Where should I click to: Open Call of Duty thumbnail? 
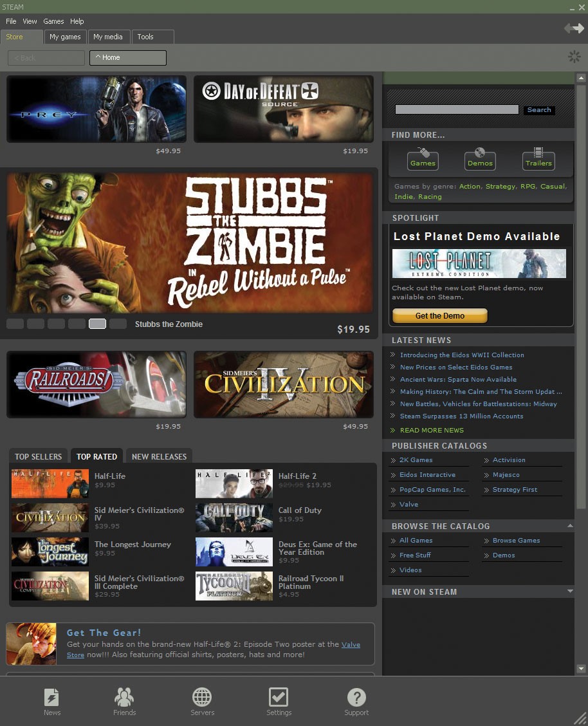point(234,517)
